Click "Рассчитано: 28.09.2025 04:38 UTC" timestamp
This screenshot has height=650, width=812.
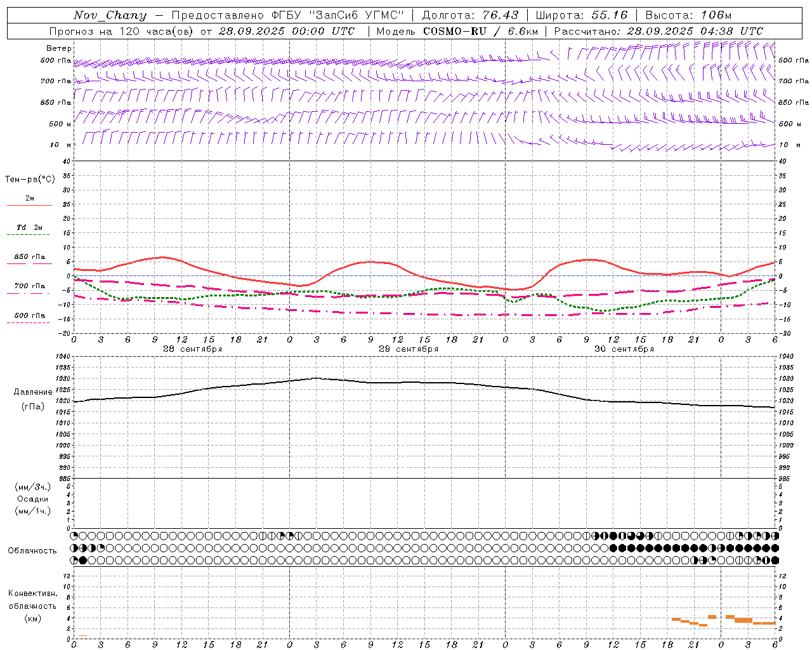[659, 31]
